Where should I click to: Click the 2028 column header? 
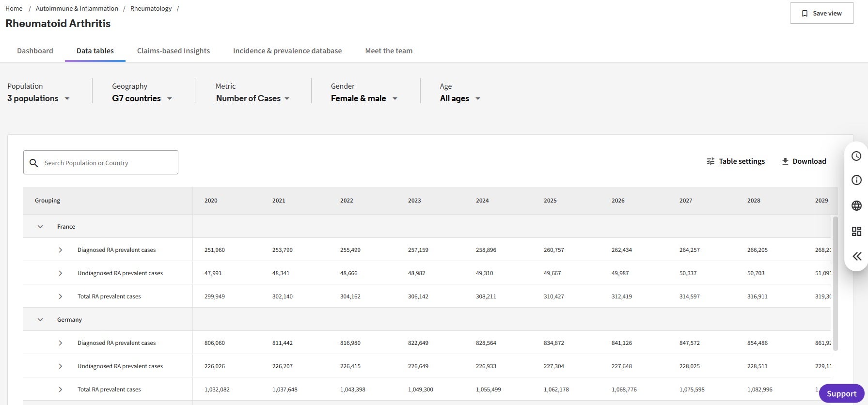pos(754,201)
